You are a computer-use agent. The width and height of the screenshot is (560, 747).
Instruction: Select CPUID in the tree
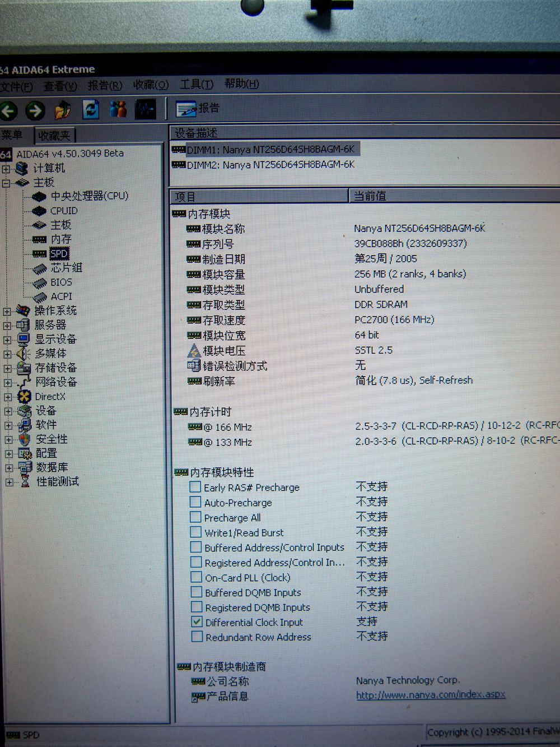pos(64,211)
